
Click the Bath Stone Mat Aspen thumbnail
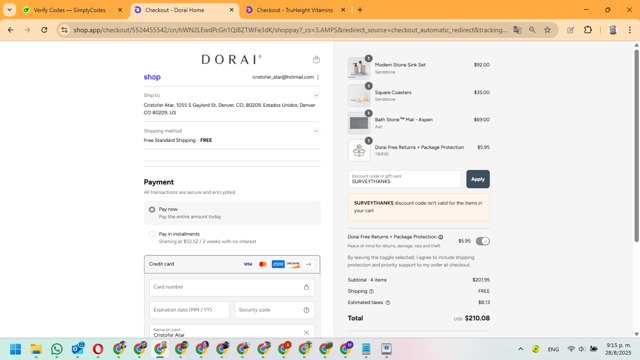[x=359, y=122]
